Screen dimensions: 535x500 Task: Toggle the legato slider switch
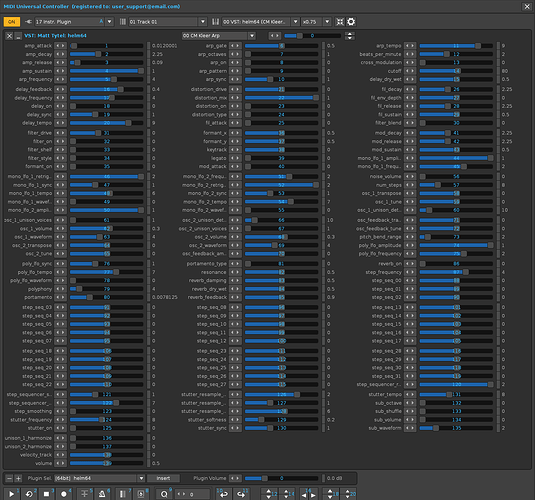pos(281,158)
